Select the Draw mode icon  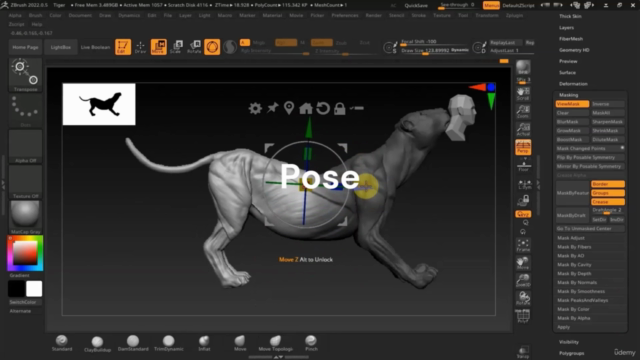[x=140, y=47]
